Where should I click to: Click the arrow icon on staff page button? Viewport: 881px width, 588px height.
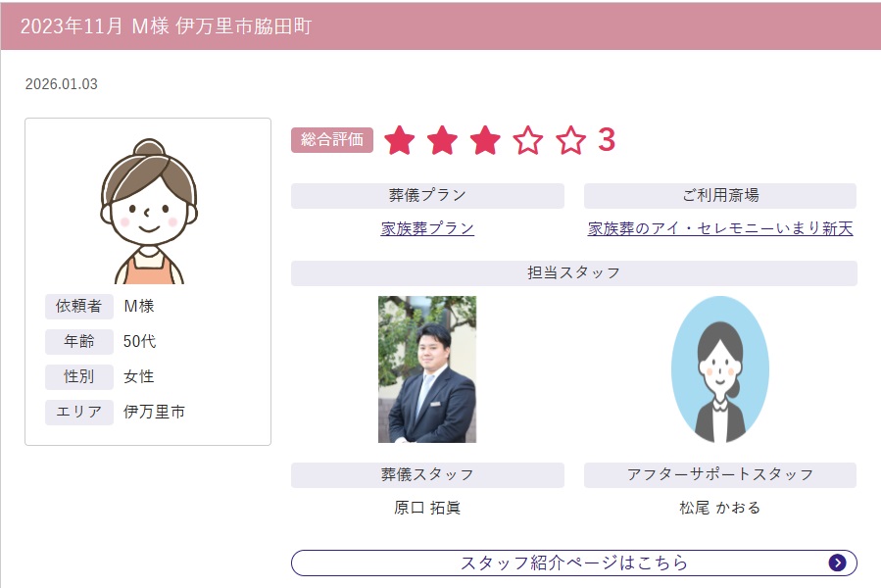837,563
